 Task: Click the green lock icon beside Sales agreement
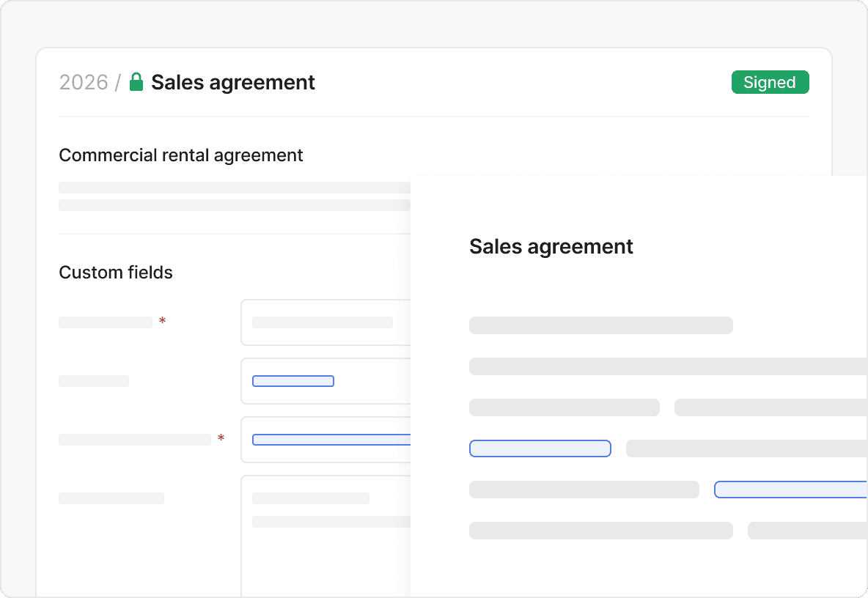[x=136, y=82]
